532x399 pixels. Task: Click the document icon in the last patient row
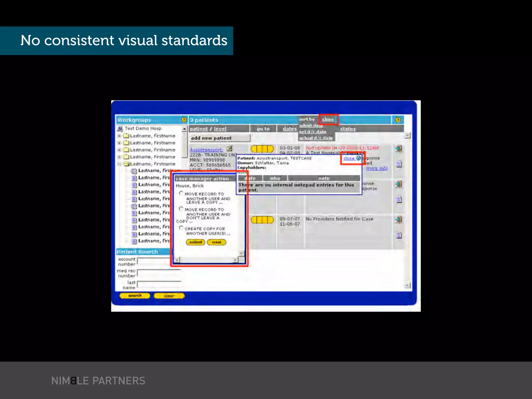(x=399, y=235)
